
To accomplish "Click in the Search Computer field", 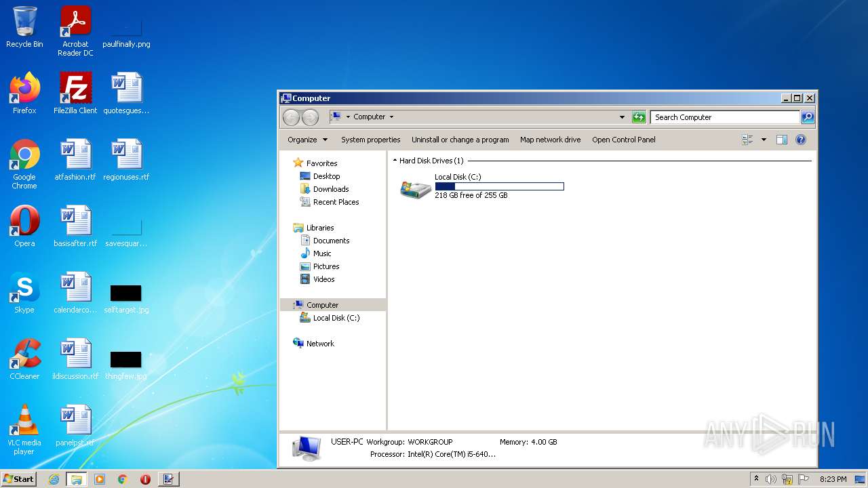I will click(x=724, y=117).
